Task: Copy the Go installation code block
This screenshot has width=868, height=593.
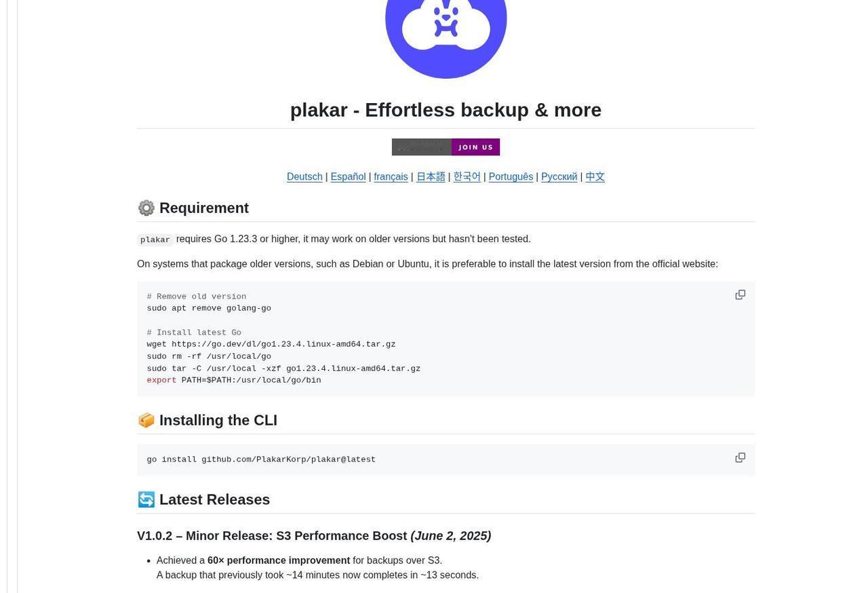Action: pyautogui.click(x=741, y=294)
